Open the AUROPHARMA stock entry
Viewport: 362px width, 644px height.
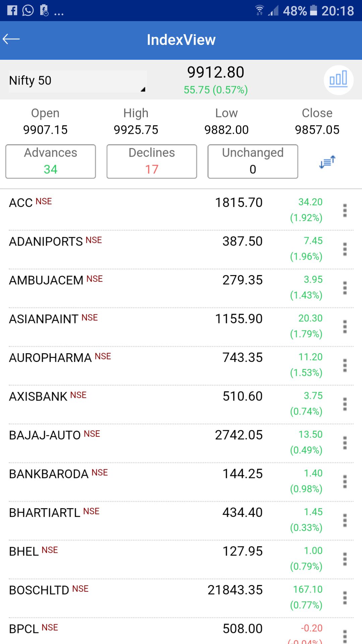pos(134,365)
